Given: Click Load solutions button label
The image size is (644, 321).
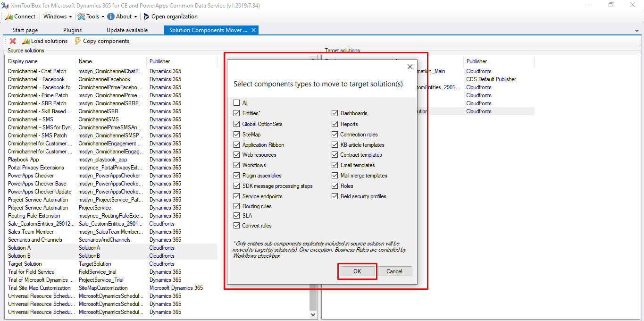Looking at the screenshot, I should point(49,41).
